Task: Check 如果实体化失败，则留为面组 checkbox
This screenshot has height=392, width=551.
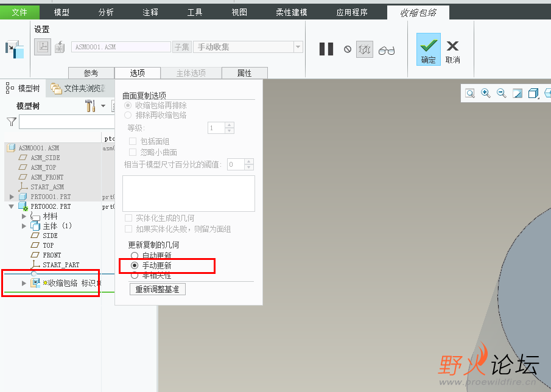Action: tap(128, 229)
